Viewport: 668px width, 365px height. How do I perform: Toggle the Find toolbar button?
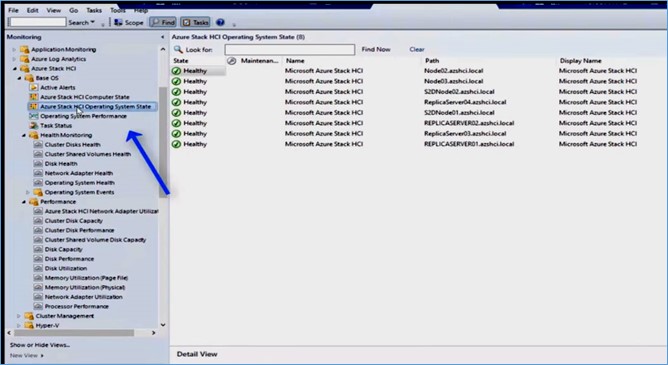tap(163, 22)
